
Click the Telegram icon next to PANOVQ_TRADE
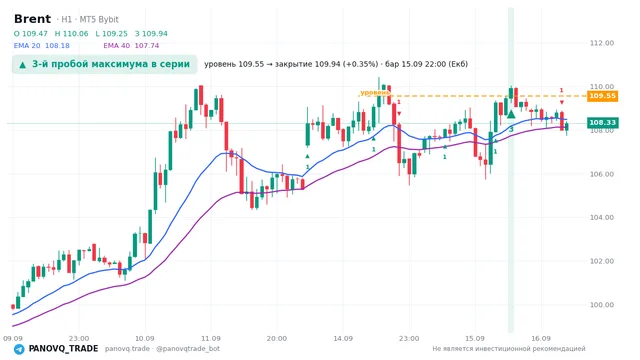point(19,349)
